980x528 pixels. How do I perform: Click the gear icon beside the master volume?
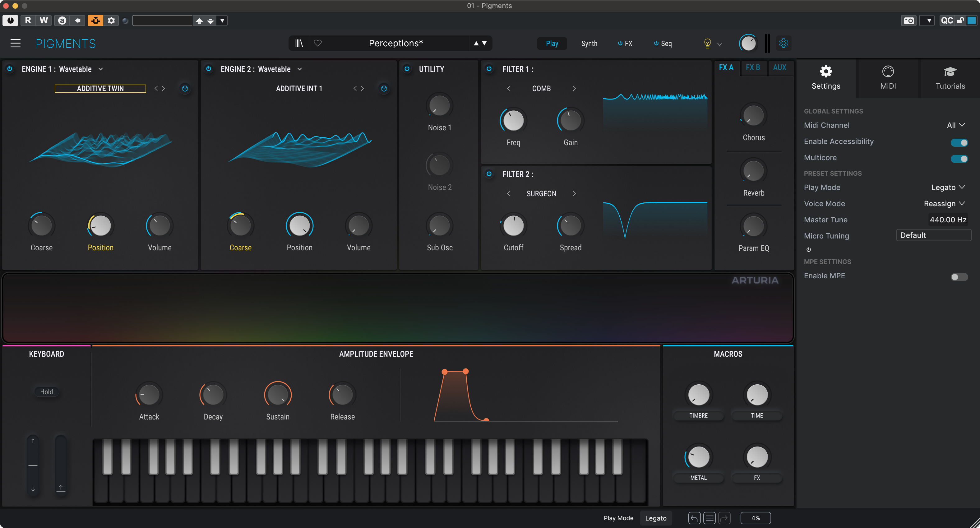pos(783,43)
